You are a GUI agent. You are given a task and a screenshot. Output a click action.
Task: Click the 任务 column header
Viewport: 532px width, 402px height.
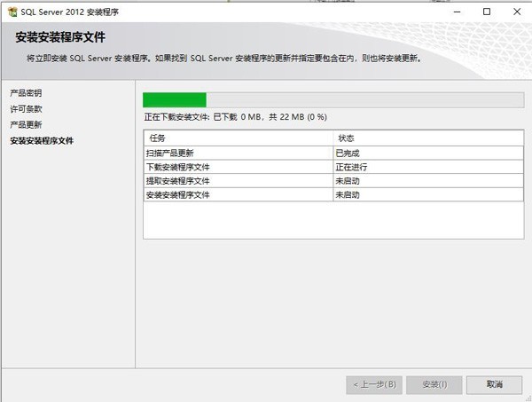coord(239,138)
